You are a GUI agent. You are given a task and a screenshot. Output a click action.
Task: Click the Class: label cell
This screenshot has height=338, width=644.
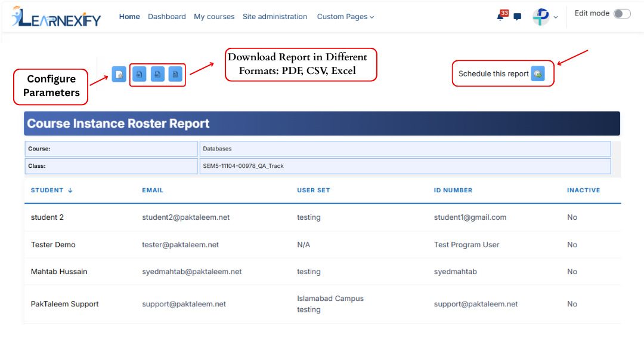coord(112,166)
